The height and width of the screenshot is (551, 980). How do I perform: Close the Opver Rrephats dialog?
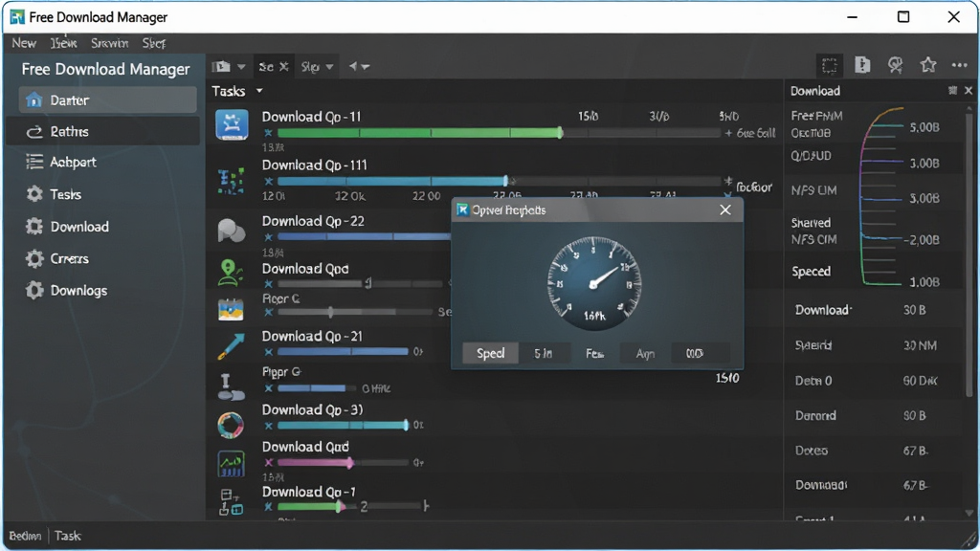pos(725,209)
